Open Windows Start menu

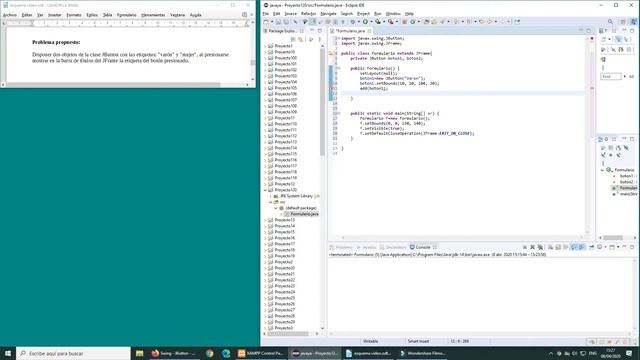[x=8, y=353]
